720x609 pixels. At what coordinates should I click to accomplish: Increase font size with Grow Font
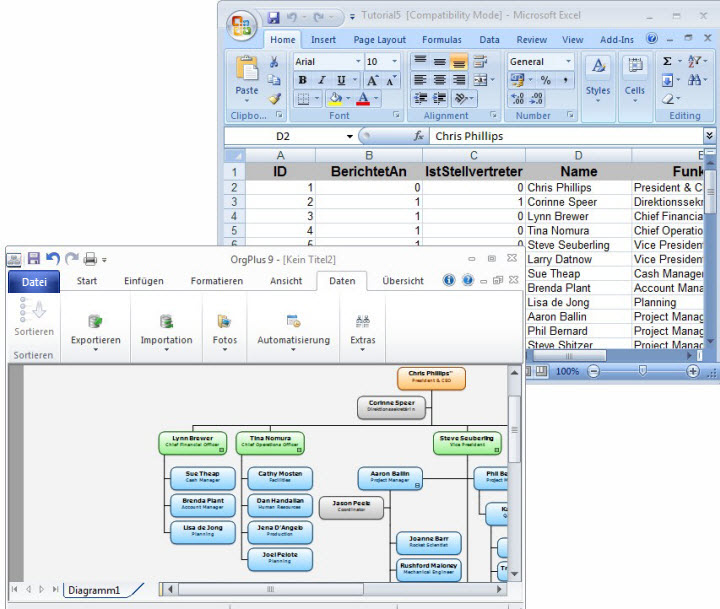[372, 80]
